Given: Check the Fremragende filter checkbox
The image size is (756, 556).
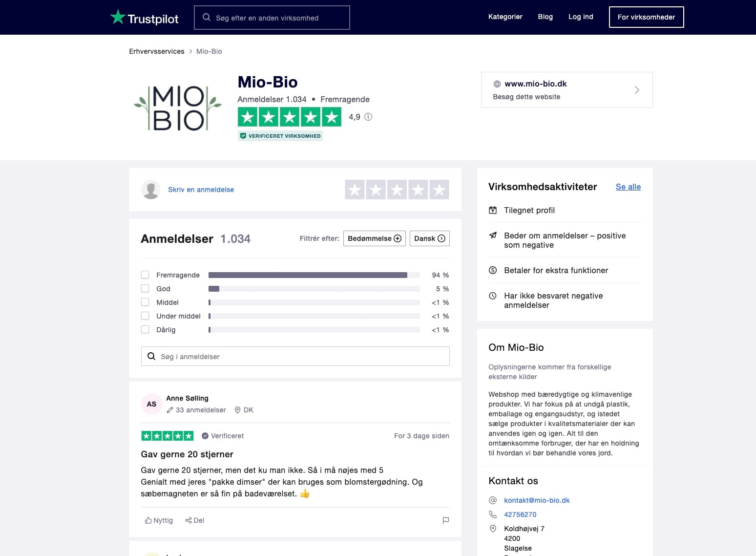Looking at the screenshot, I should click(x=145, y=275).
